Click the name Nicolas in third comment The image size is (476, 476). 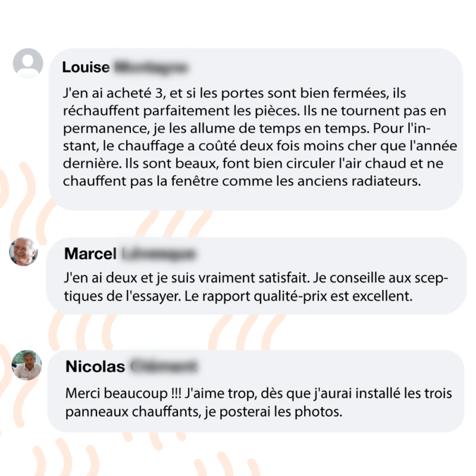click(95, 367)
